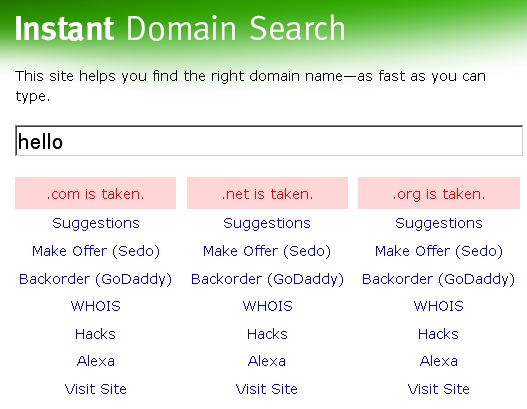This screenshot has width=527, height=409.
Task: Open Backorder (GoDaddy) for .com
Action: point(95,279)
